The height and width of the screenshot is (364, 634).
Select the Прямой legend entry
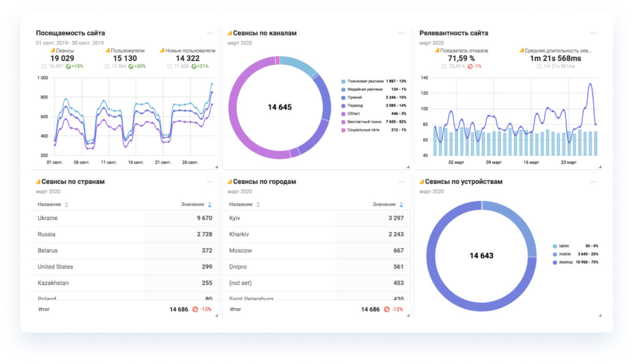click(374, 98)
